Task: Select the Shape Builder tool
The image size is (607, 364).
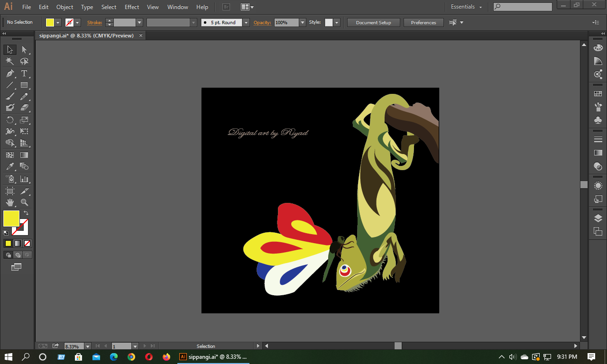Action: click(x=10, y=143)
